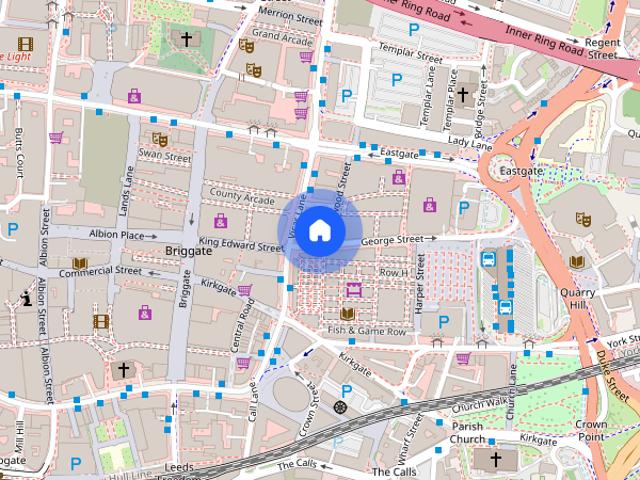The height and width of the screenshot is (480, 640).
Task: Click the 'Parish Church' label
Action: [x=467, y=433]
